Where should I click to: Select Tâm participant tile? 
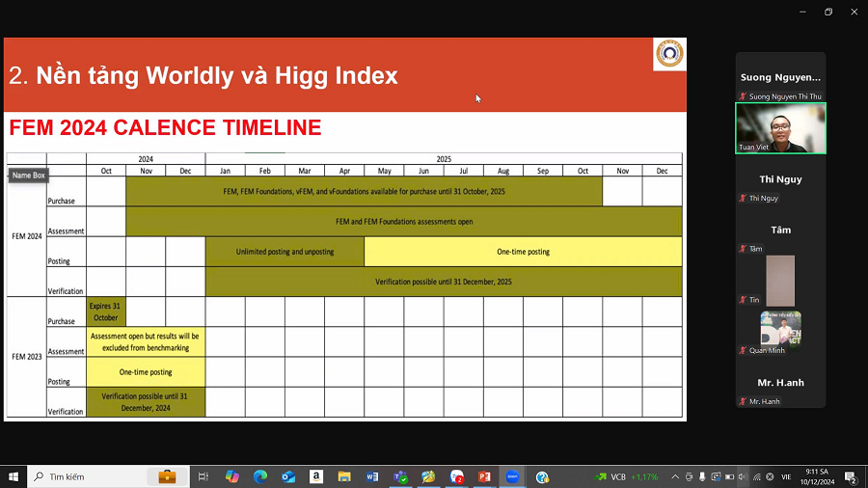[x=780, y=230]
